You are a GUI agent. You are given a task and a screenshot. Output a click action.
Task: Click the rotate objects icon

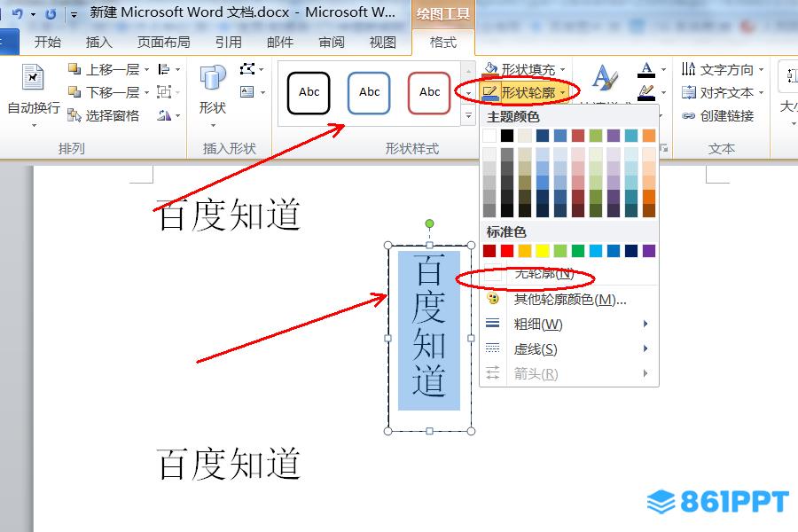164,115
